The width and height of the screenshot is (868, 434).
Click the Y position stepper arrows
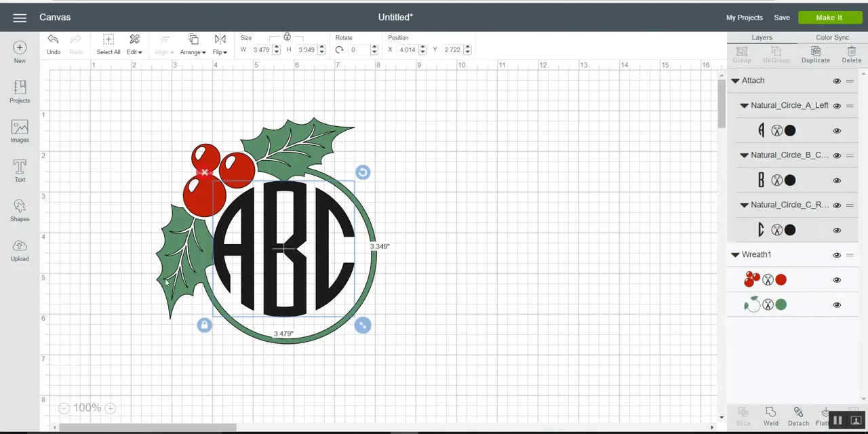click(x=467, y=50)
